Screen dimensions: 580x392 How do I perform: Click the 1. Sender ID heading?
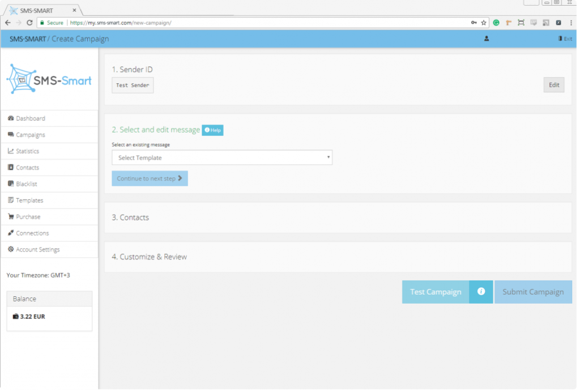pyautogui.click(x=133, y=70)
